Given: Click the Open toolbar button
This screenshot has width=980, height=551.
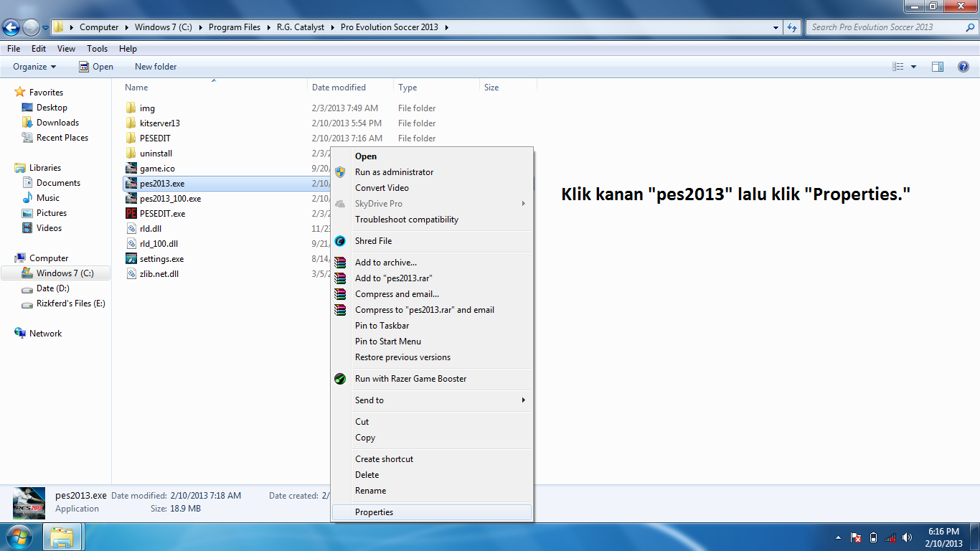Looking at the screenshot, I should tap(96, 67).
